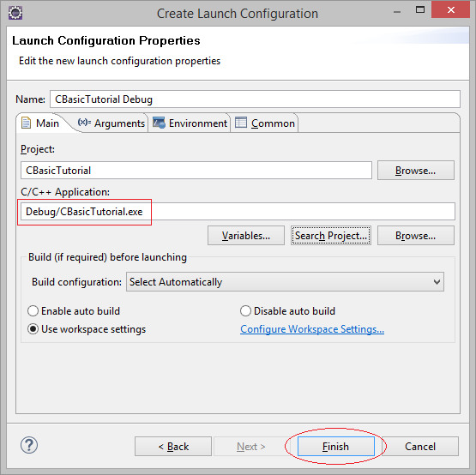Select Enable auto build radio button
476x475 pixels.
(x=33, y=311)
